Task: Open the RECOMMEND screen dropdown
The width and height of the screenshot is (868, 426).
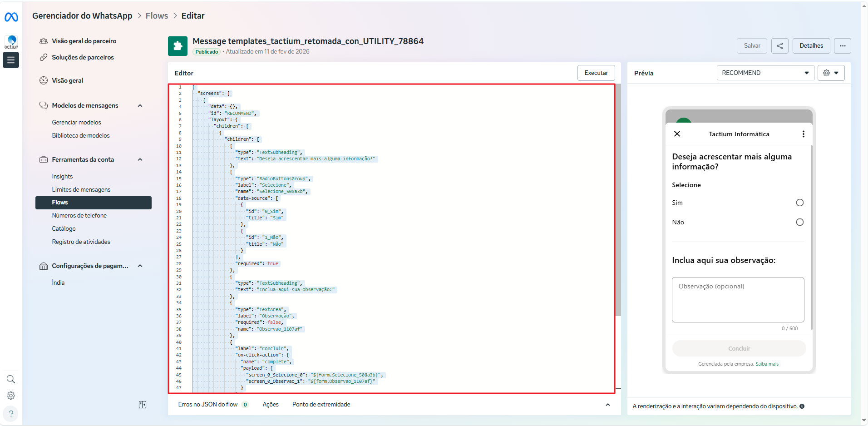Action: (x=765, y=73)
